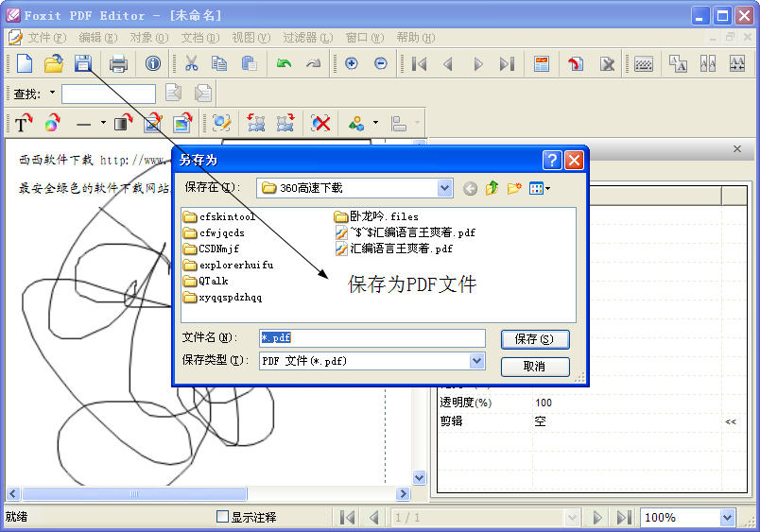Toggle the 显示注释 checkbox
760x532 pixels.
[x=222, y=517]
